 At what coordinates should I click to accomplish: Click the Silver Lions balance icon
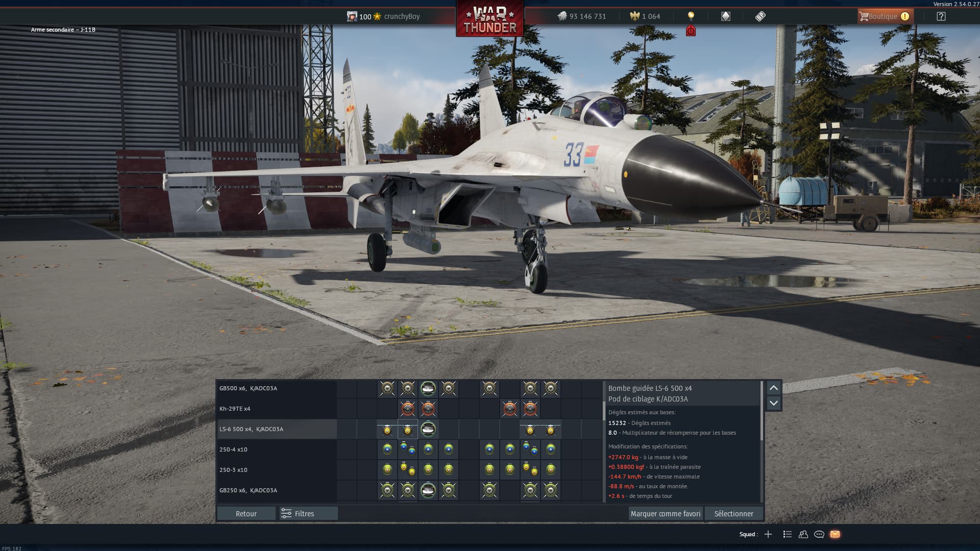[562, 16]
